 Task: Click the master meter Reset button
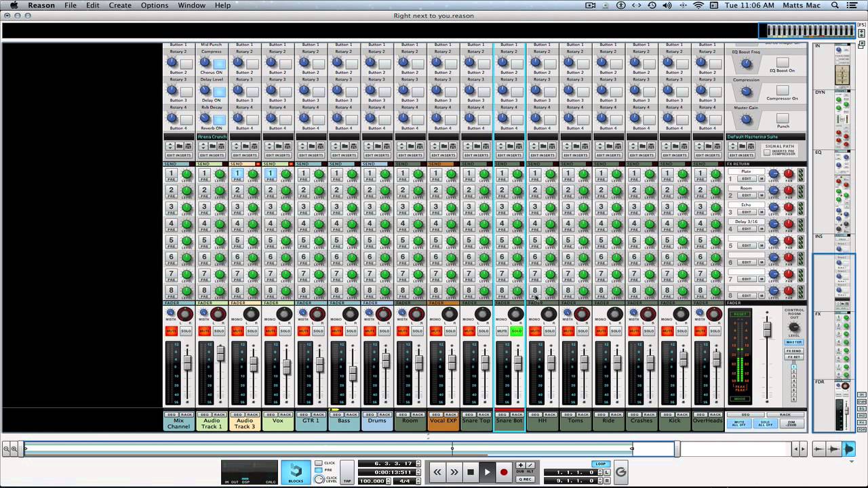tap(740, 314)
